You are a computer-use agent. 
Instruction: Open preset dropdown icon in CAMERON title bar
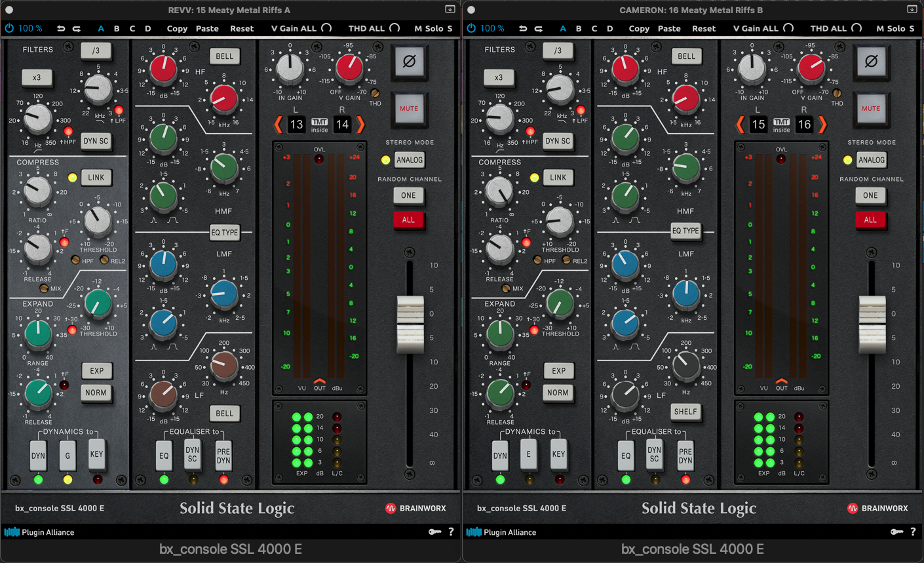coord(912,9)
